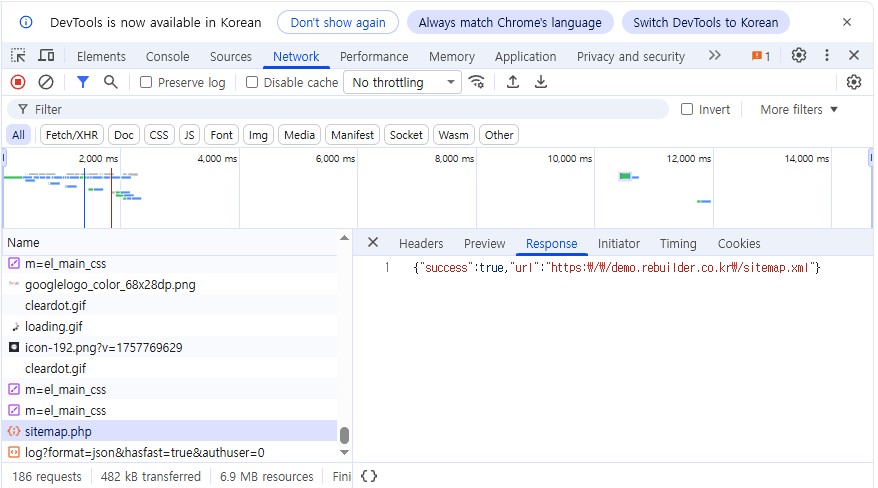Switch to the Console tab
The image size is (878, 488).
point(167,56)
